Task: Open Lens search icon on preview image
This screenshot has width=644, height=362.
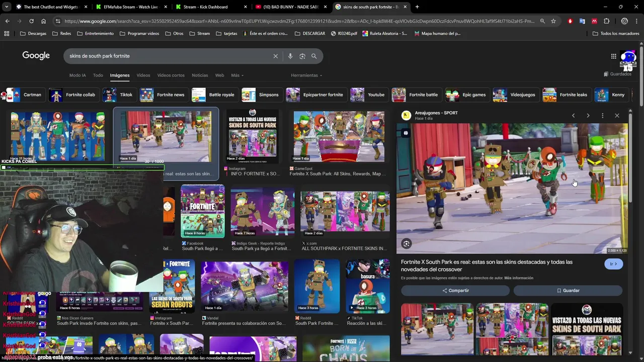Action: [x=407, y=244]
